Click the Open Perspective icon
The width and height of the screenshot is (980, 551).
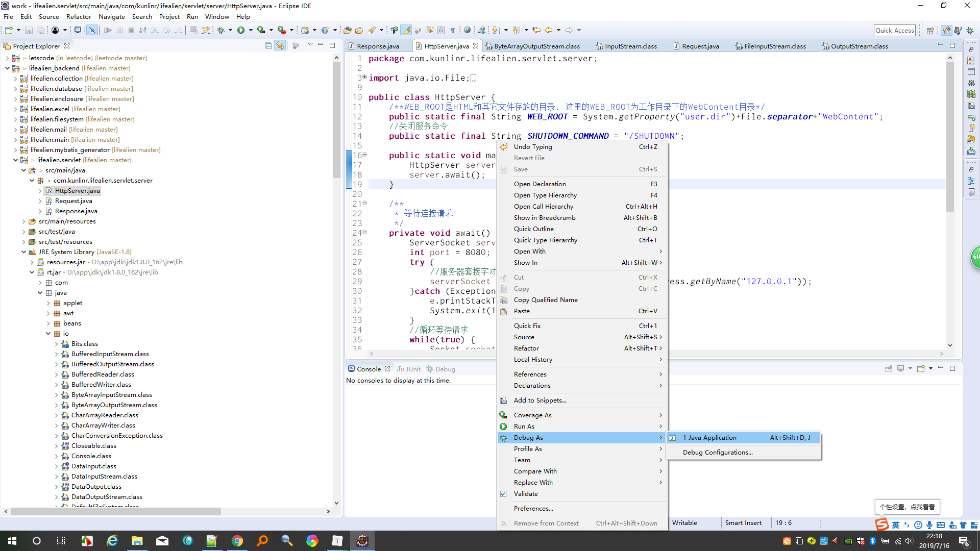[930, 31]
